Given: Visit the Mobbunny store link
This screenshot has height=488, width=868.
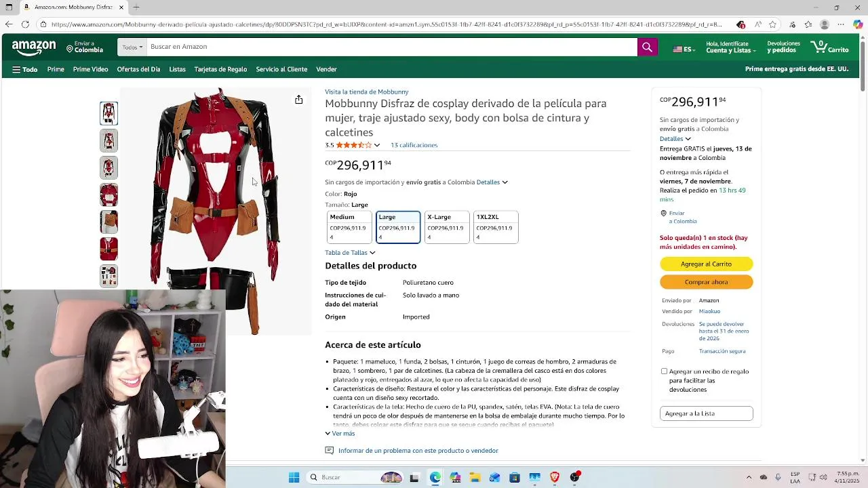Looking at the screenshot, I should [367, 91].
